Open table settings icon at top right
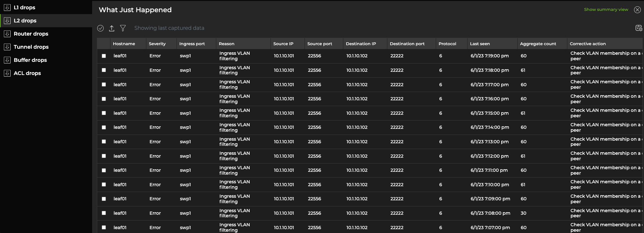The height and width of the screenshot is (233, 644). (639, 28)
